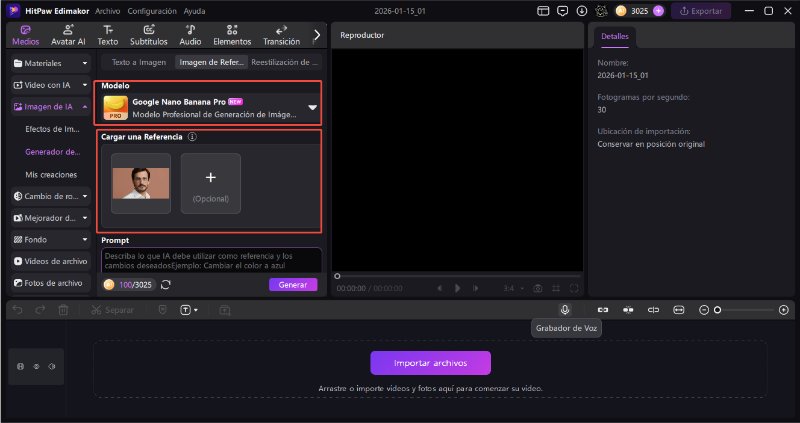Viewport: 800px width, 423px height.
Task: Expand the Materiales section
Action: (51, 63)
